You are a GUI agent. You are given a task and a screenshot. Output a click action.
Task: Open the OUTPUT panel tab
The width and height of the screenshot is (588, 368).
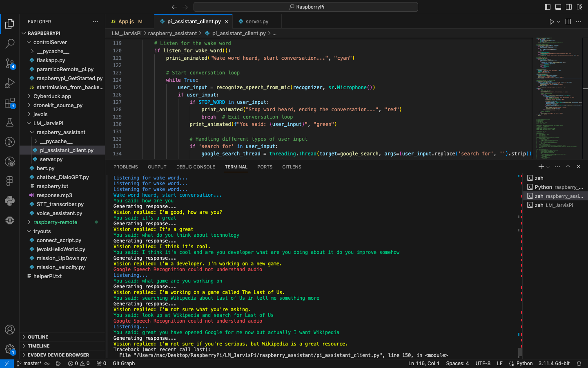[157, 167]
